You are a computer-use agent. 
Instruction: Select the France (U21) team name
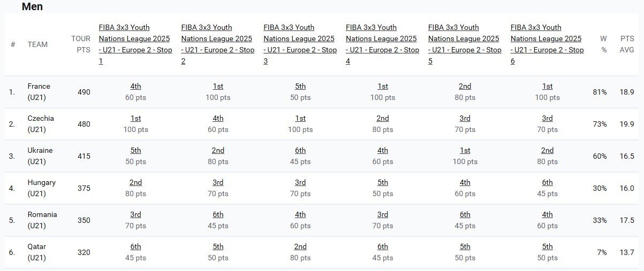point(39,92)
